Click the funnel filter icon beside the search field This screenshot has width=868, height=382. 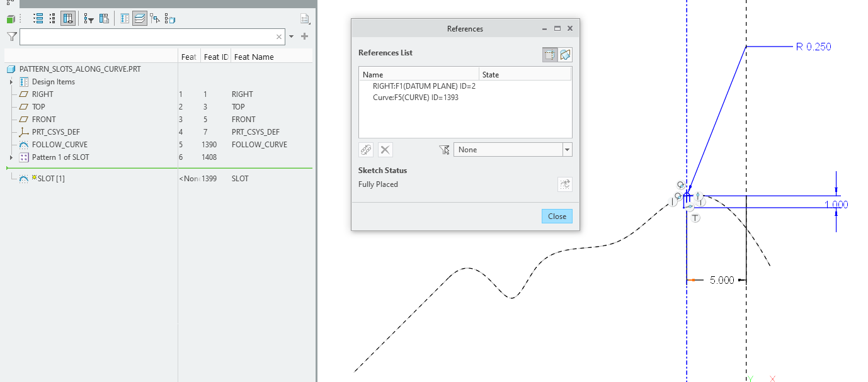click(x=11, y=37)
